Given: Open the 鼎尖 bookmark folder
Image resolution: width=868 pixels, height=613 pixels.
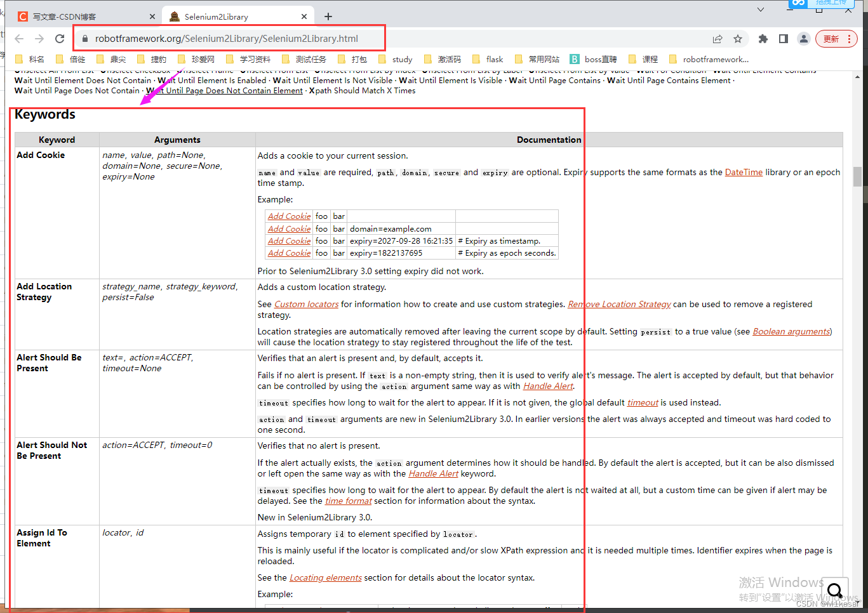Looking at the screenshot, I should 111,59.
